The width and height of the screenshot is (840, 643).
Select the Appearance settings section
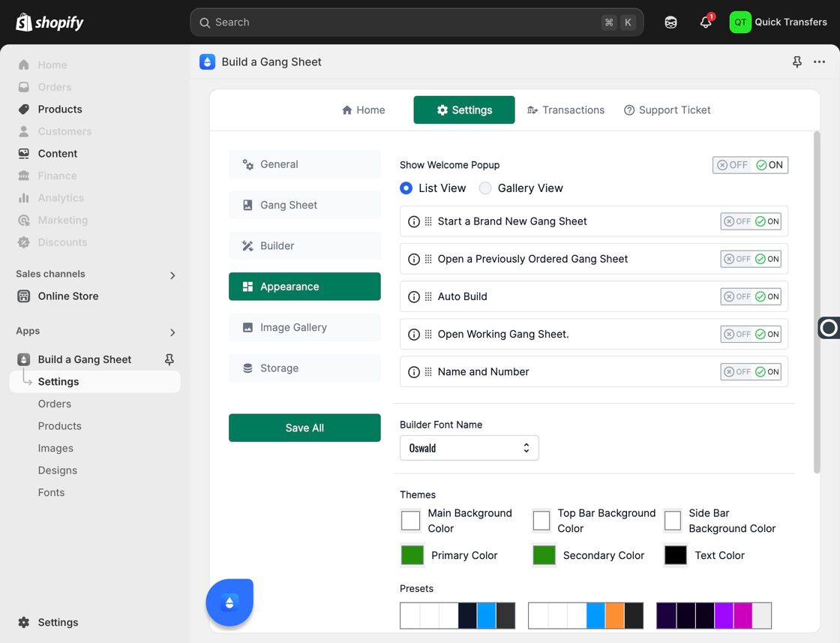(304, 287)
